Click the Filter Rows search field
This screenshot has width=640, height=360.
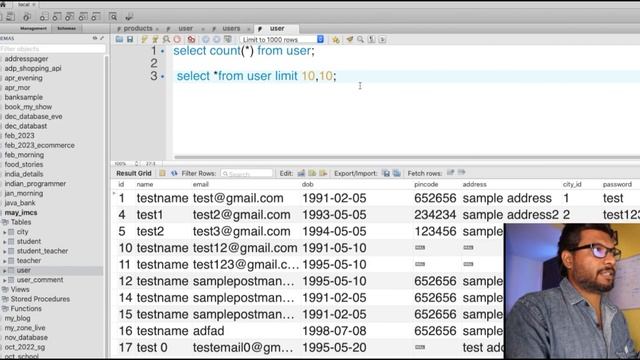coord(247,173)
